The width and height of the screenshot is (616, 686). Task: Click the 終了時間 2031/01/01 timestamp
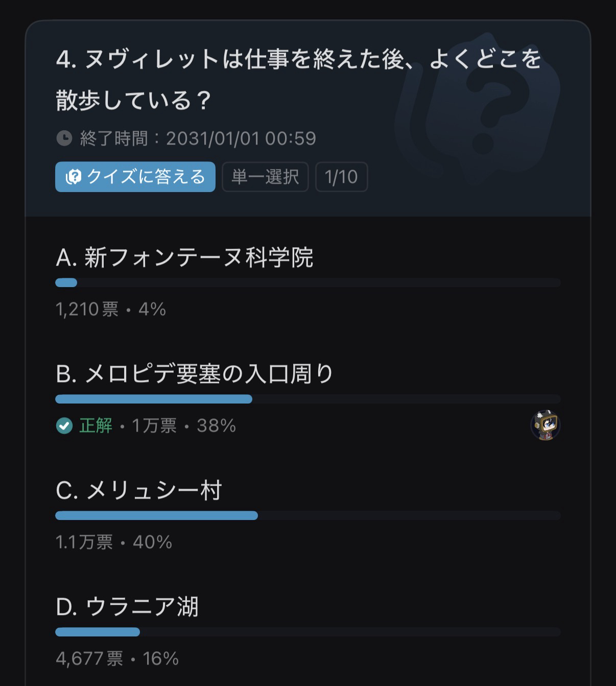tap(198, 138)
